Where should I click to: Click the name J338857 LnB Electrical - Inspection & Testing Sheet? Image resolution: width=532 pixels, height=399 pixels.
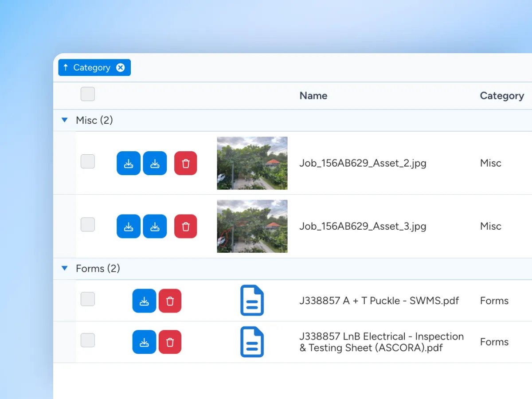[382, 342]
